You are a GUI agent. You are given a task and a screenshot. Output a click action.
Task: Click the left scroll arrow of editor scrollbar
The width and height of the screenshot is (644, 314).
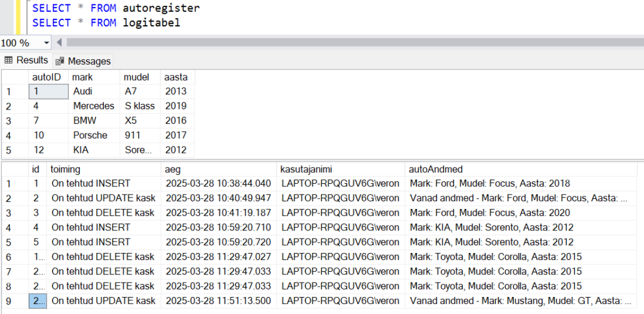coord(59,42)
